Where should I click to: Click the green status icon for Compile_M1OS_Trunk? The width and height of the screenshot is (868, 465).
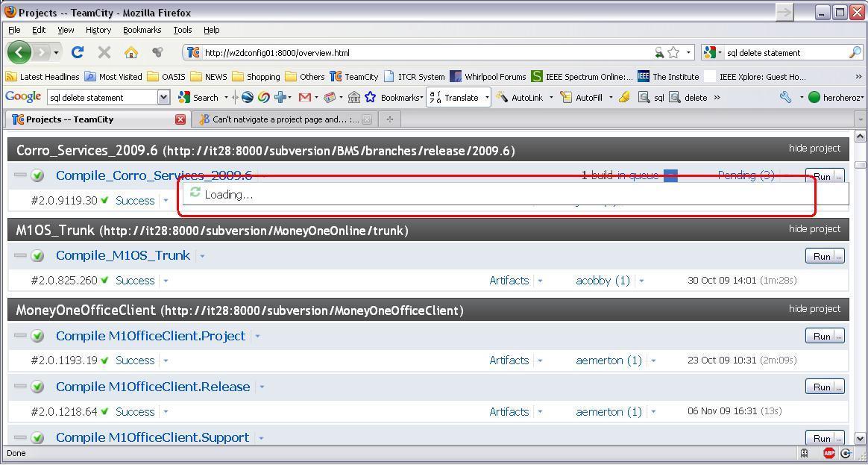point(37,256)
